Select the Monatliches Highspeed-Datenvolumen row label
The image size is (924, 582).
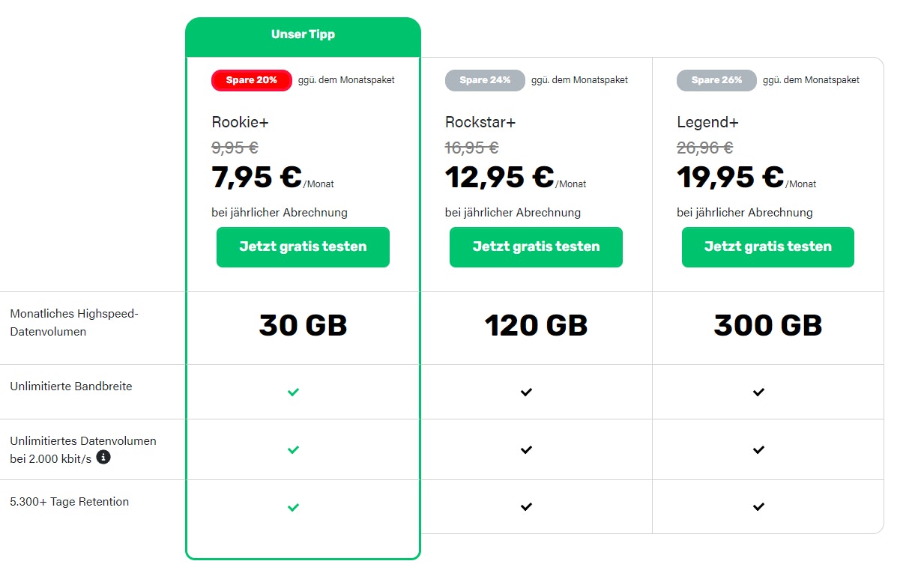(73, 322)
